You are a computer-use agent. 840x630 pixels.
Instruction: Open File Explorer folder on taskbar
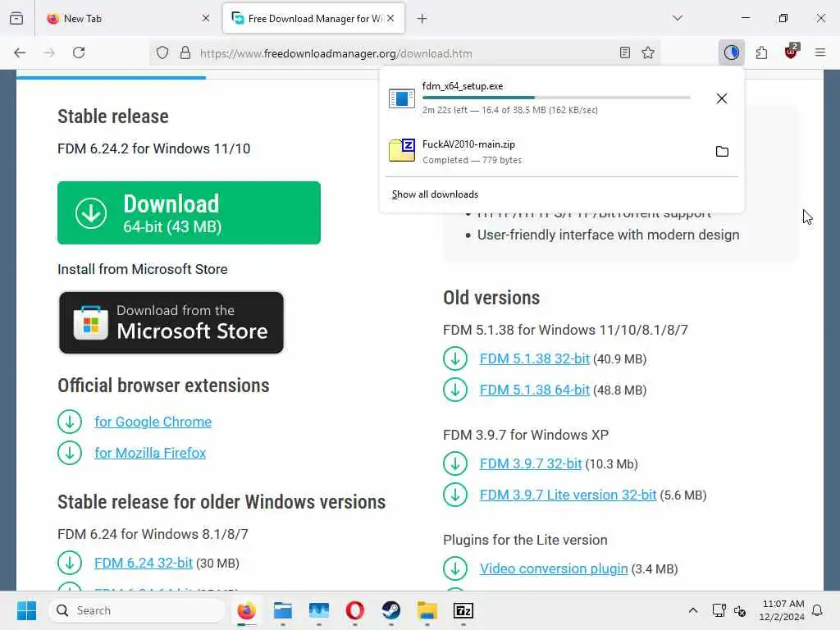pyautogui.click(x=427, y=610)
